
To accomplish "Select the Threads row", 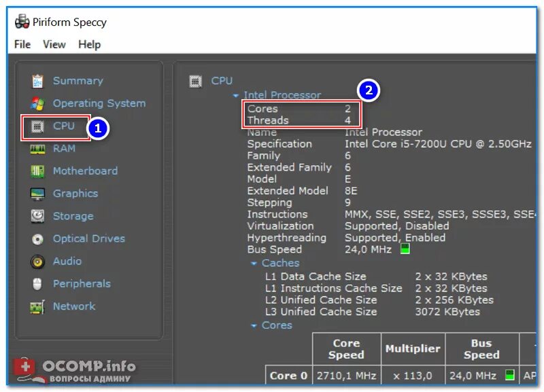I will point(299,121).
